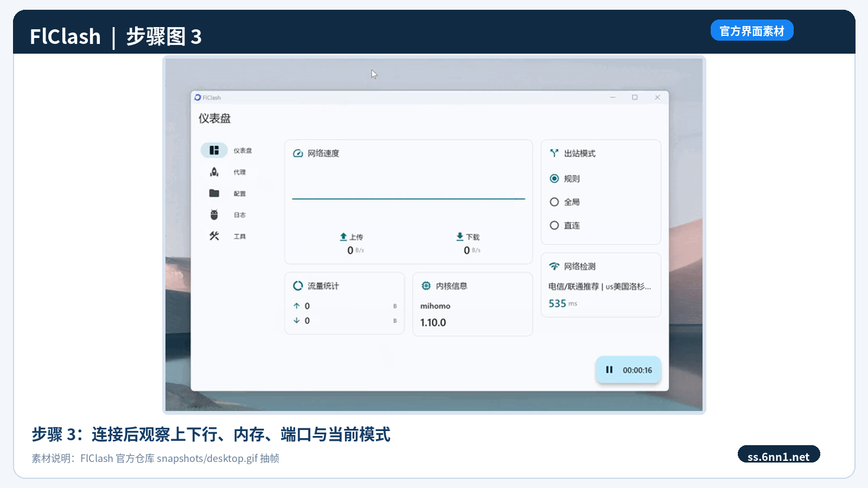Click the slide header "FlClash | 步骤图 3"

[x=116, y=36]
